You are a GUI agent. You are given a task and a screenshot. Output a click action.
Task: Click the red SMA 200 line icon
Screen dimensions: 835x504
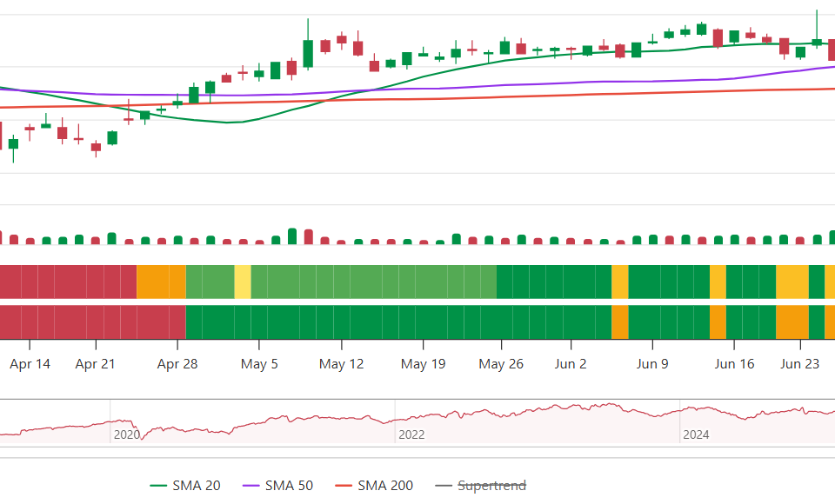pos(344,486)
